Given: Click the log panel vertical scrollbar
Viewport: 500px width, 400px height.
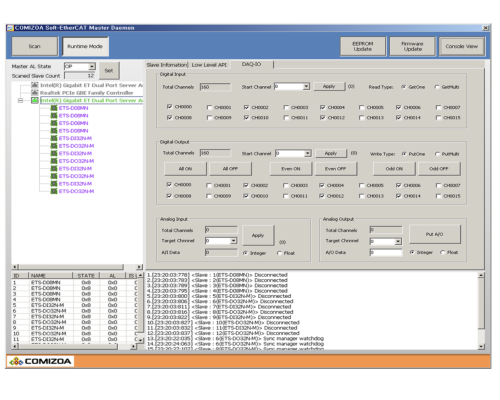Looking at the screenshot, I should tap(481, 311).
